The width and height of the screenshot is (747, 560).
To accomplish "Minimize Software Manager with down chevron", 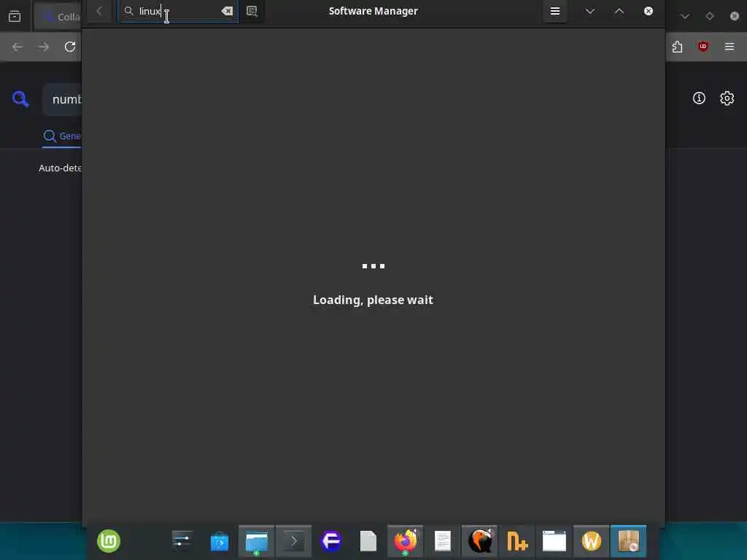I will pyautogui.click(x=589, y=11).
